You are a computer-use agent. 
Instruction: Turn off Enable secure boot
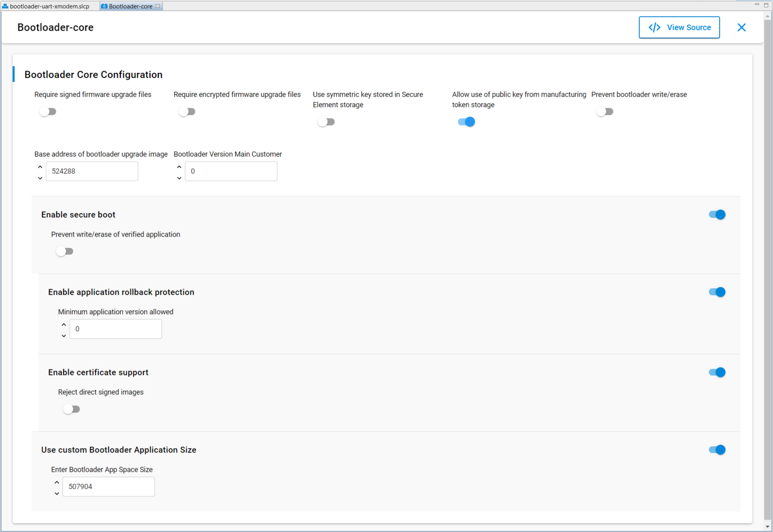[717, 214]
